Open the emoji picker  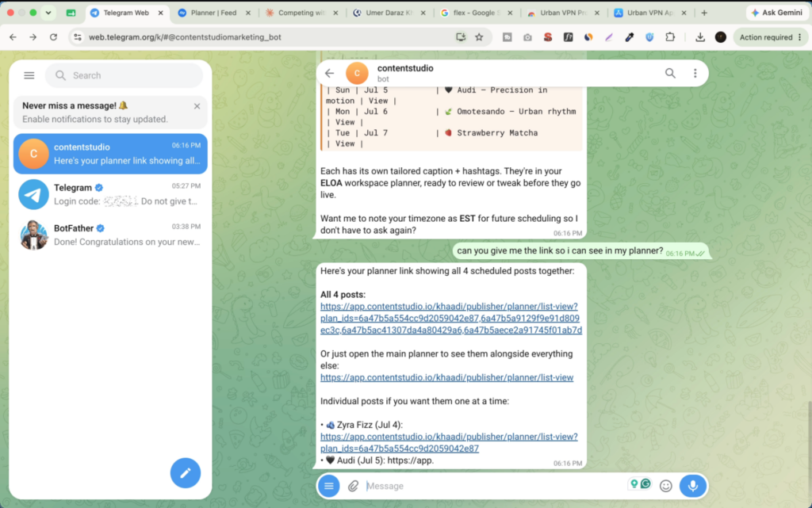(x=666, y=486)
